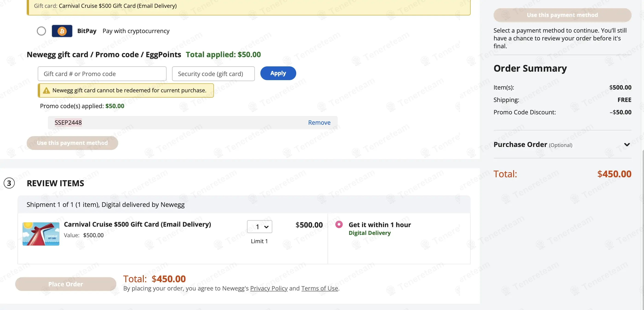Select the BitPay radio button
The image size is (644, 310).
(41, 31)
